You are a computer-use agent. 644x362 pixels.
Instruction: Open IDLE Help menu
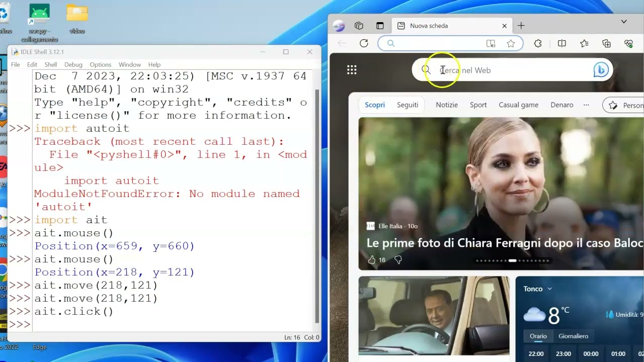click(x=154, y=64)
